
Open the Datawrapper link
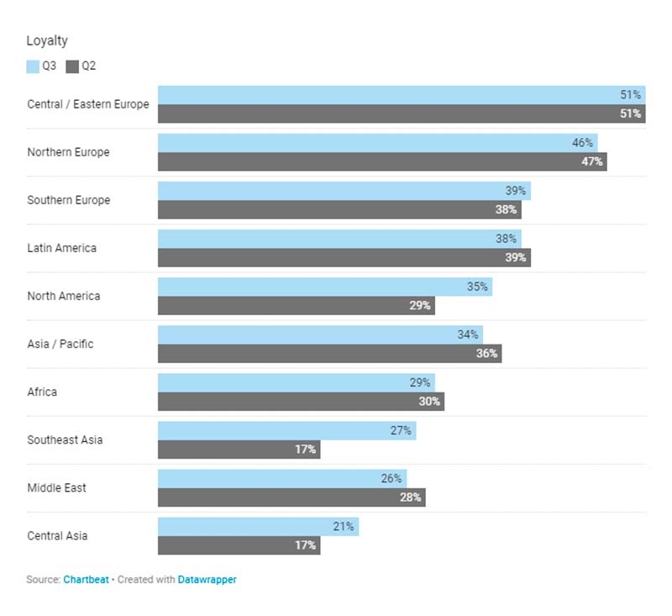point(207,579)
